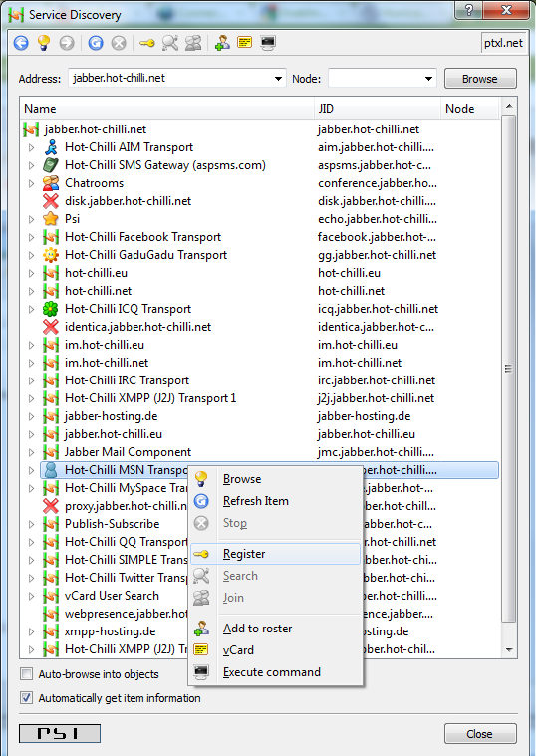
Task: Click the Node column header
Action: click(x=470, y=109)
